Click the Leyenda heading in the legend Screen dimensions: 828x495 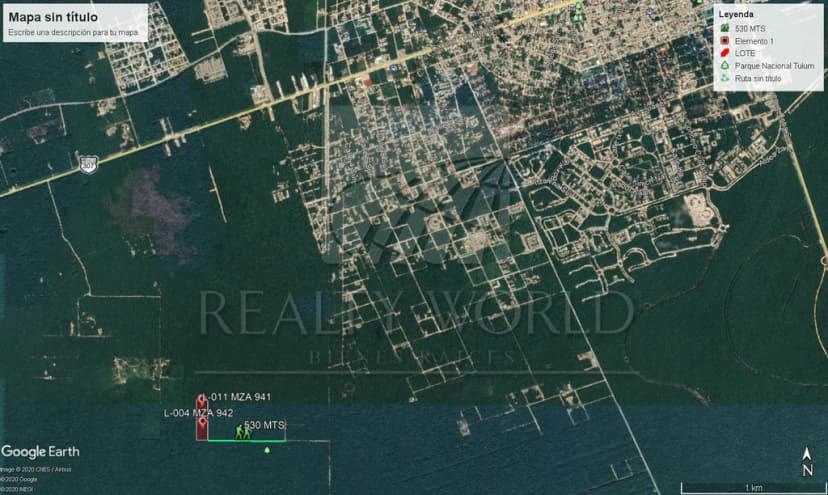(x=737, y=16)
